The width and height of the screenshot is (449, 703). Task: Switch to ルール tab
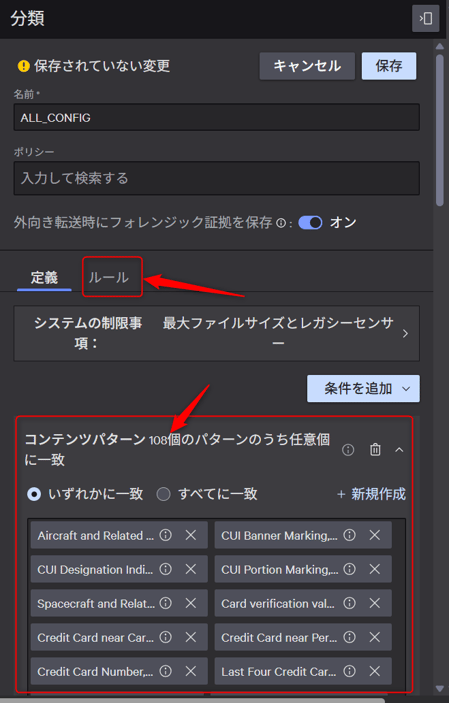pos(109,278)
